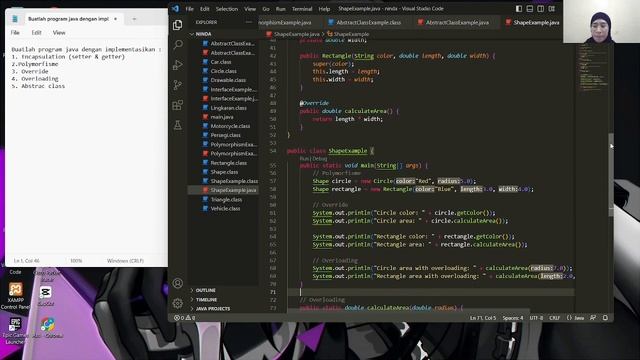Image resolution: width=640 pixels, height=360 pixels.
Task: Open the Chrome desktop shortcut
Action: point(48,328)
